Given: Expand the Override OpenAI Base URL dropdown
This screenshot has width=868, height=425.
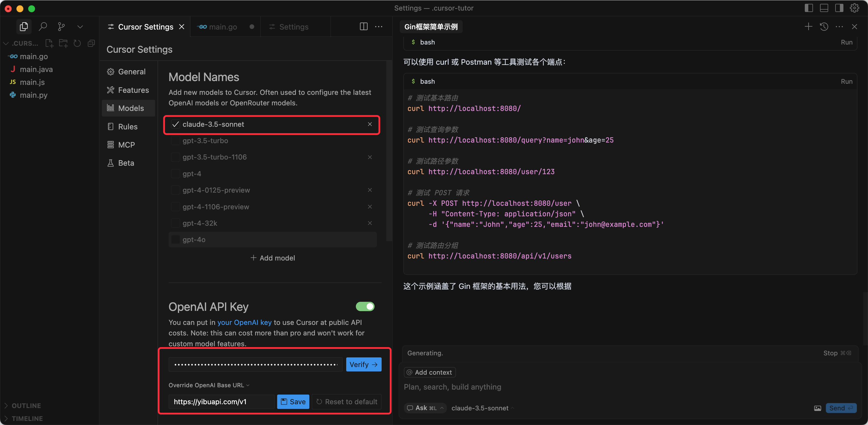Looking at the screenshot, I should tap(248, 385).
